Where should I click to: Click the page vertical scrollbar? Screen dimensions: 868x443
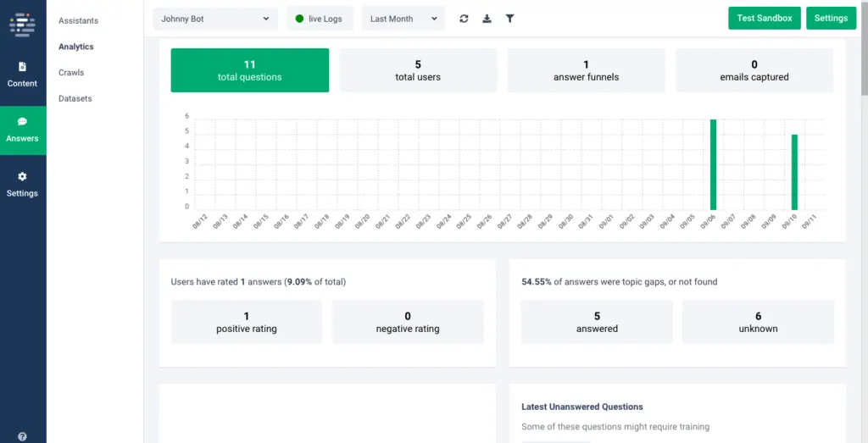(863, 51)
